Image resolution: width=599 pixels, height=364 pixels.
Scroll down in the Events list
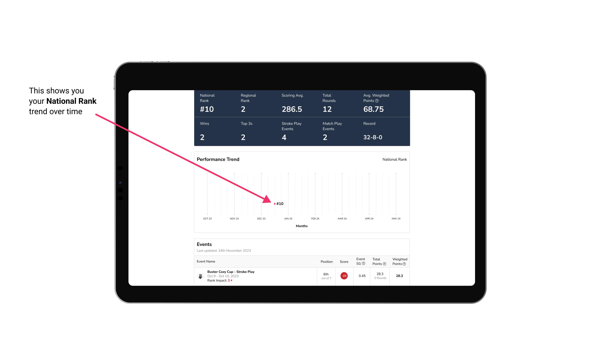pos(302,275)
